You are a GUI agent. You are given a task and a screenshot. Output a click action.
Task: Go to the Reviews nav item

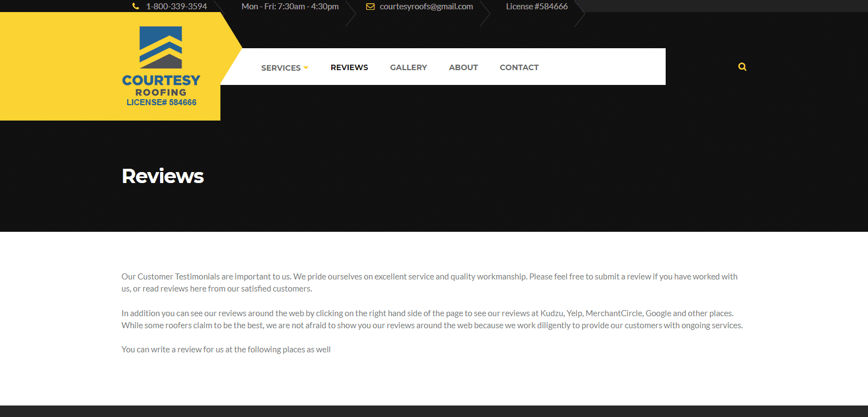(x=349, y=67)
